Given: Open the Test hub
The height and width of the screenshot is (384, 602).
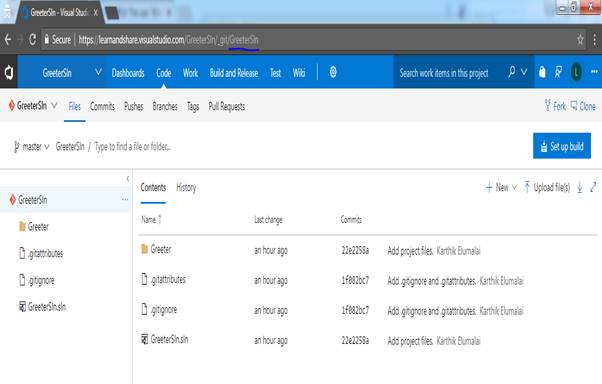Looking at the screenshot, I should pos(276,73).
